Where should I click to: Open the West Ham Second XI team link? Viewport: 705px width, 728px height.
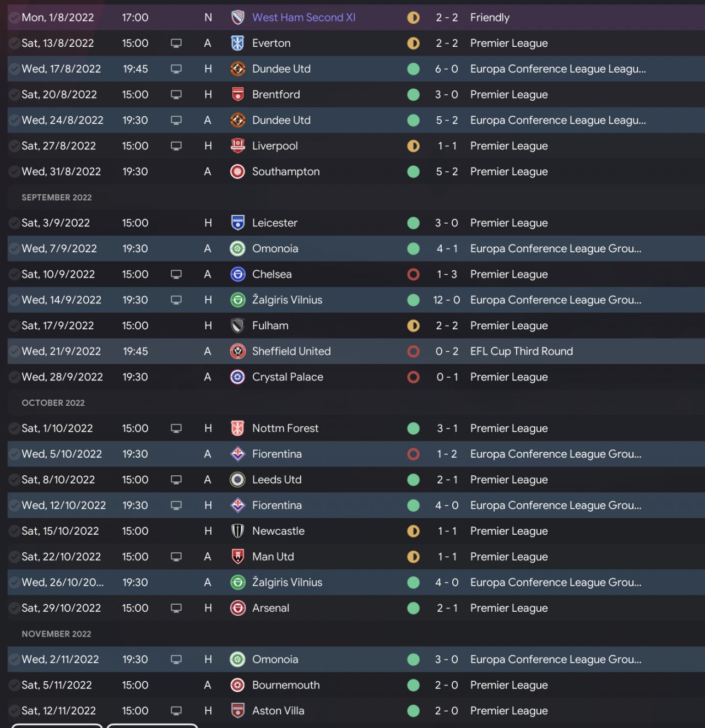(x=303, y=18)
